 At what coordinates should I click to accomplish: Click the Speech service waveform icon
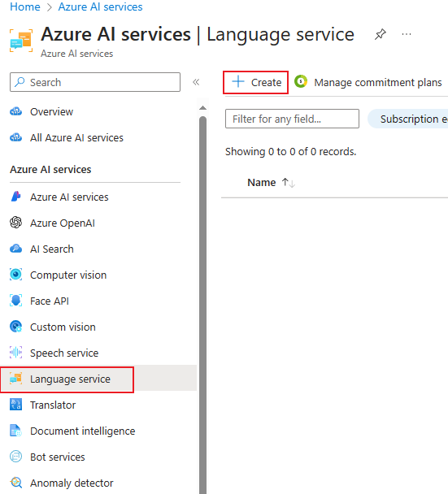[15, 353]
